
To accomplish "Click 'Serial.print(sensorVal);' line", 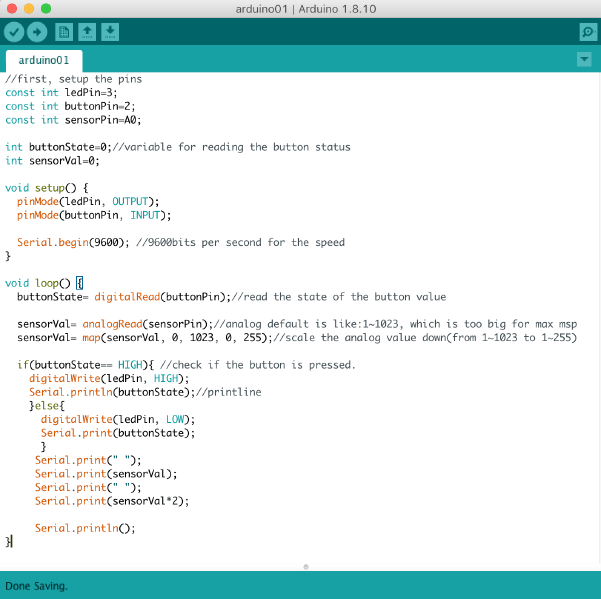I will pyautogui.click(x=106, y=474).
